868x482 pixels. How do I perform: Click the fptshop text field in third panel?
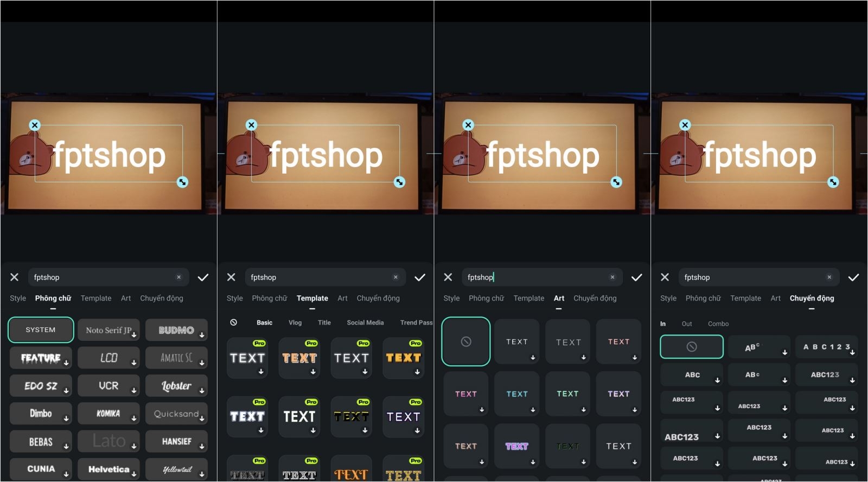click(x=542, y=277)
